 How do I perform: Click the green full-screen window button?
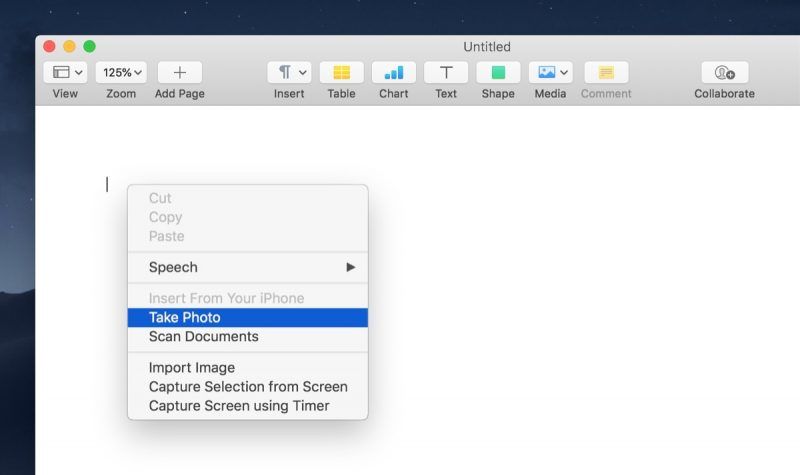tap(89, 46)
